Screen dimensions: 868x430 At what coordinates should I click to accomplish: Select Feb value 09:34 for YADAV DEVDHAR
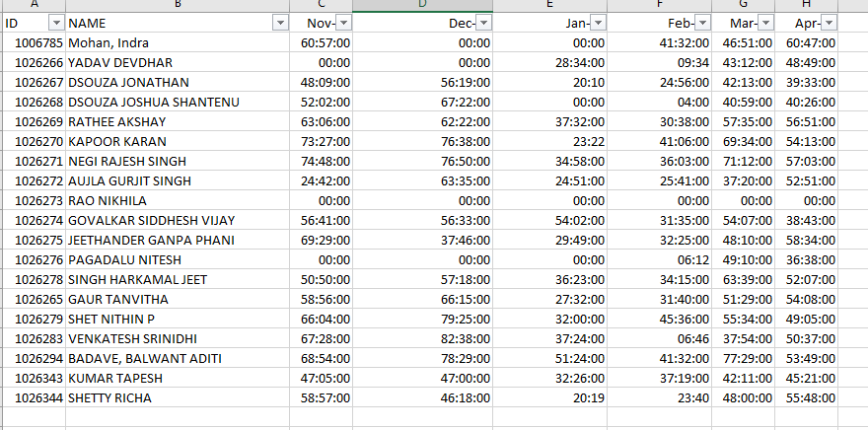(x=659, y=62)
